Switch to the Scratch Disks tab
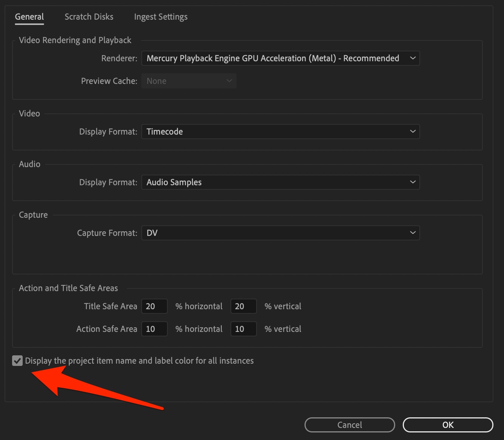504x440 pixels. (x=89, y=17)
